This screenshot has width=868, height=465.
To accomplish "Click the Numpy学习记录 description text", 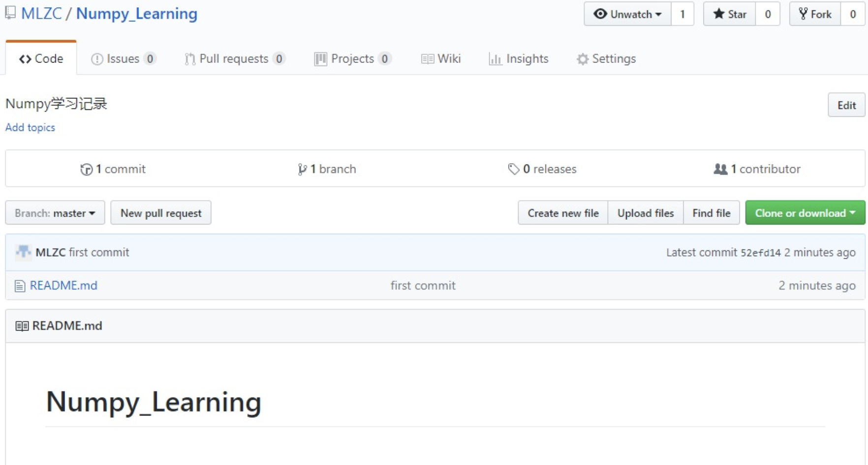I will point(56,104).
